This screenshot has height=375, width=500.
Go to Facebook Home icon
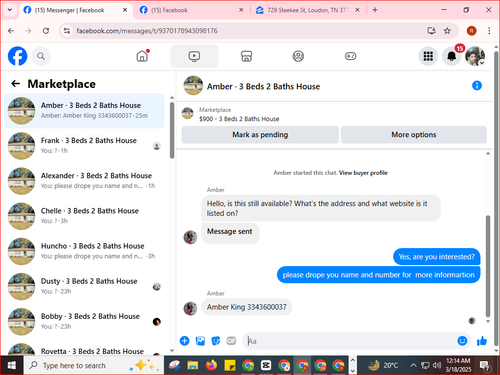(142, 56)
